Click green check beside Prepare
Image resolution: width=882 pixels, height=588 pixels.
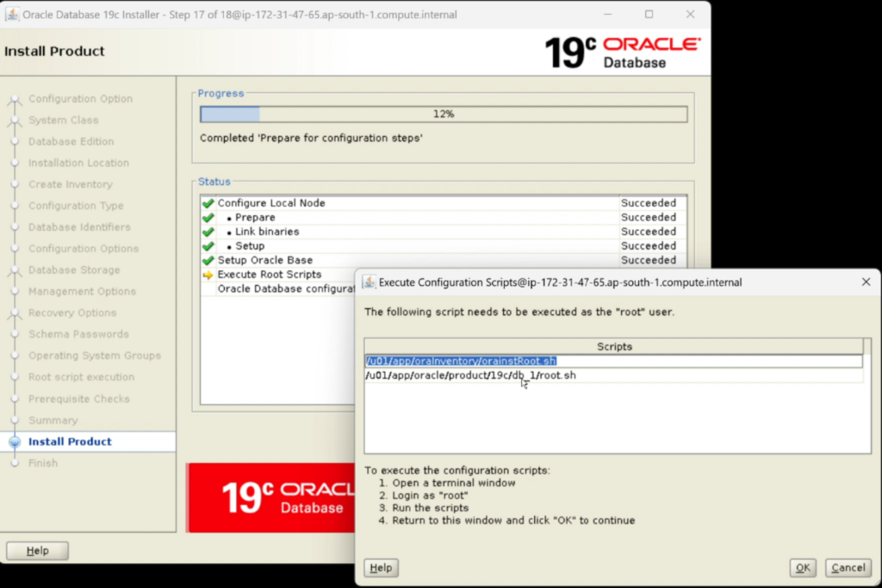click(x=208, y=218)
